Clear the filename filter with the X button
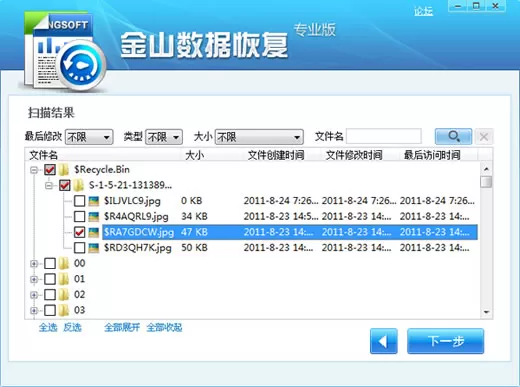 (484, 137)
